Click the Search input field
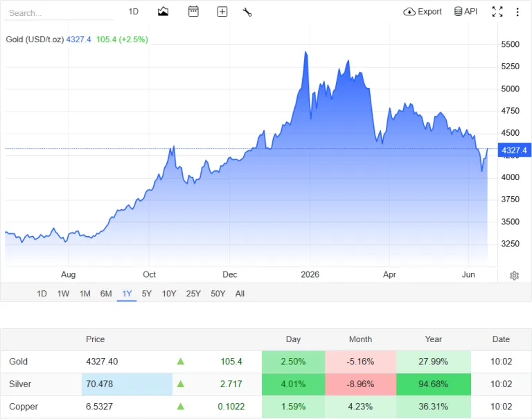532x419 pixels. click(59, 13)
